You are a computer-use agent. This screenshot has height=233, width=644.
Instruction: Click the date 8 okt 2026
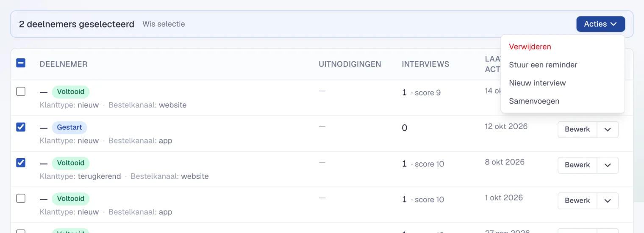click(505, 162)
